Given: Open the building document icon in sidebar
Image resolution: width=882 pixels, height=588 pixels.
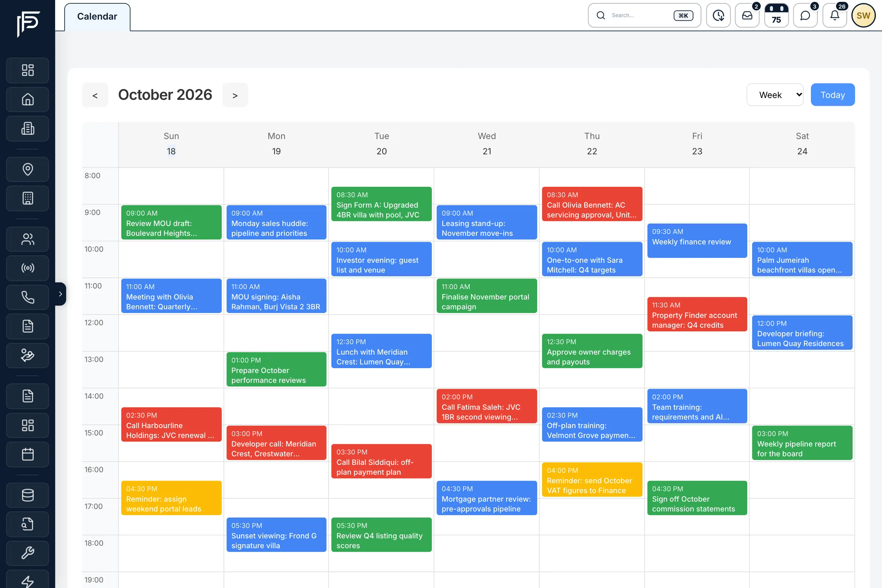Looking at the screenshot, I should (27, 129).
